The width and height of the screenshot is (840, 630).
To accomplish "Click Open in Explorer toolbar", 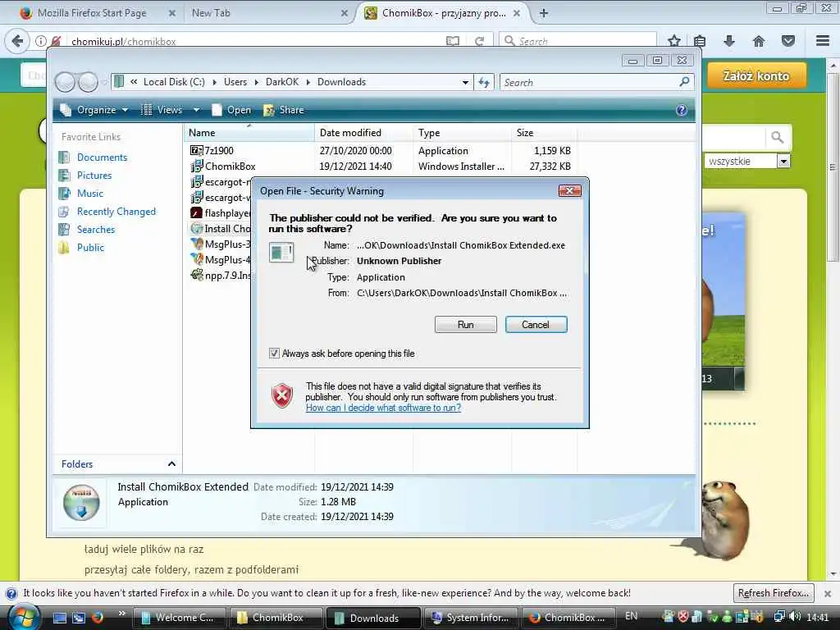I will 231,110.
